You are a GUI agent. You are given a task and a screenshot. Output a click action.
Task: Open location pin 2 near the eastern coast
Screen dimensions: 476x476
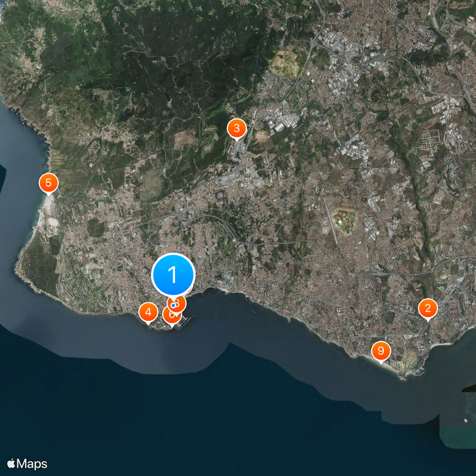coord(428,309)
